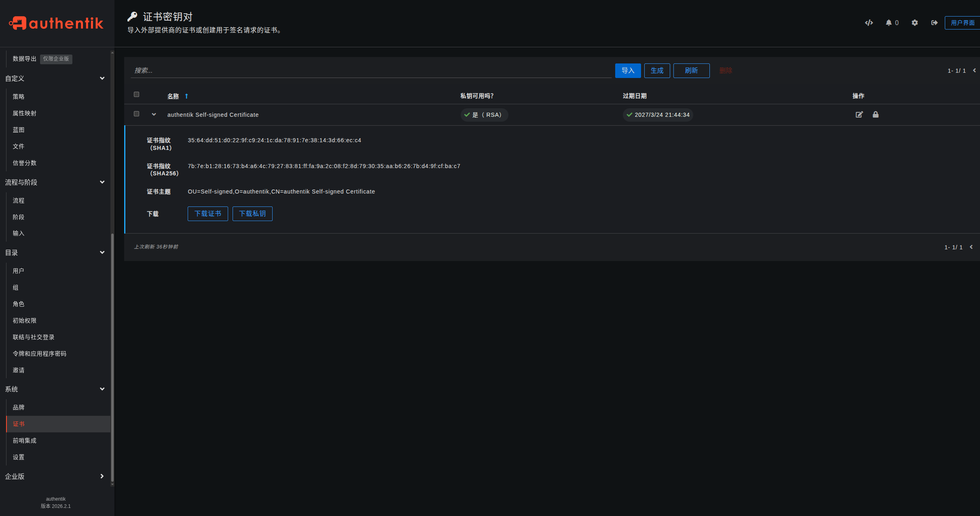This screenshot has height=516, width=980.
Task: Open the notifications bell icon
Action: pyautogui.click(x=889, y=23)
